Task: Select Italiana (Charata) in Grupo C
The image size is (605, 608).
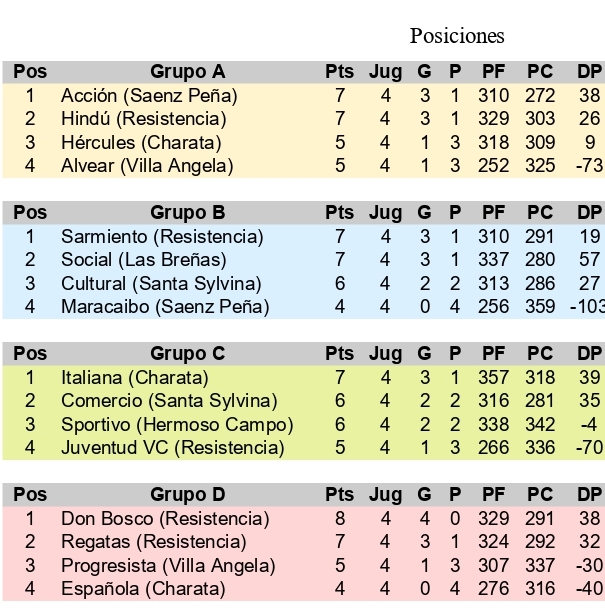Action: click(135, 378)
